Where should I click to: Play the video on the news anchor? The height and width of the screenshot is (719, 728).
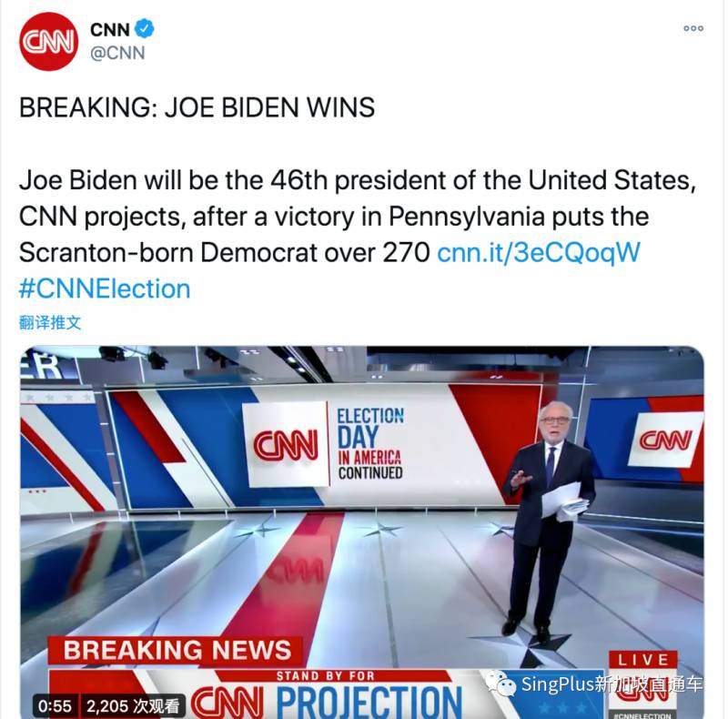tap(548, 519)
